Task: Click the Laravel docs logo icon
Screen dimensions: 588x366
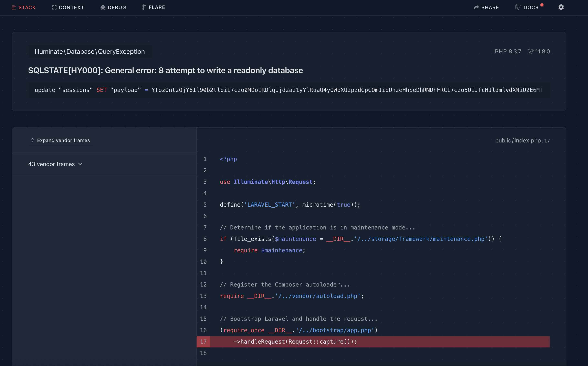Action: pyautogui.click(x=518, y=7)
